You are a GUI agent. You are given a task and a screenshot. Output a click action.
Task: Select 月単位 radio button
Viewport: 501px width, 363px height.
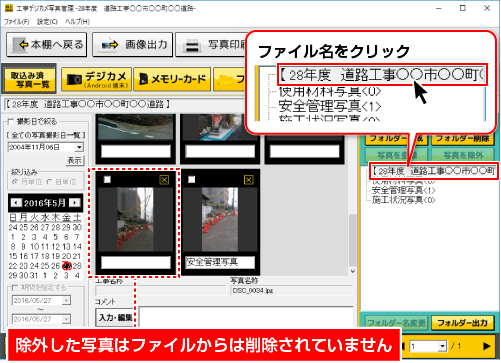(15, 182)
